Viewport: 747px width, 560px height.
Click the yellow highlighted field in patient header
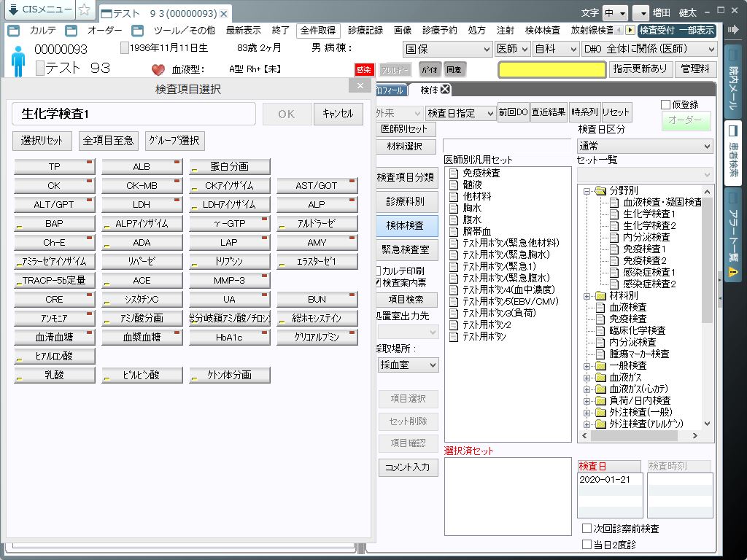pyautogui.click(x=551, y=70)
